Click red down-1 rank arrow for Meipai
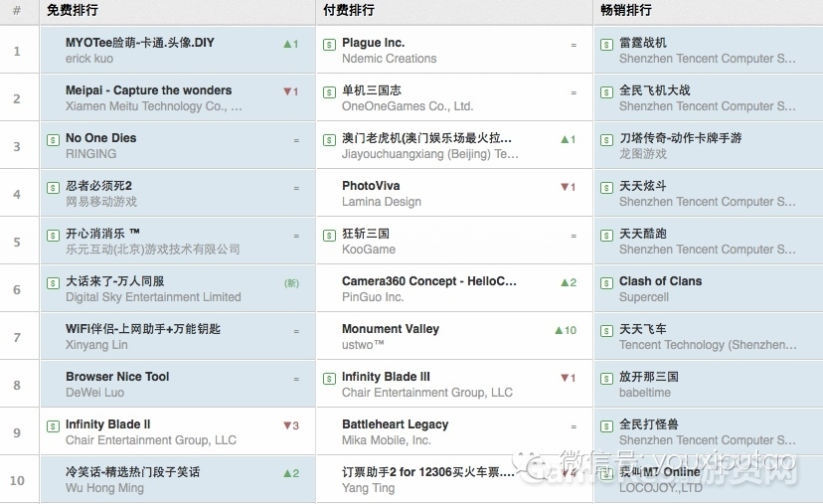Viewport: 823px width, 504px height. tap(291, 91)
